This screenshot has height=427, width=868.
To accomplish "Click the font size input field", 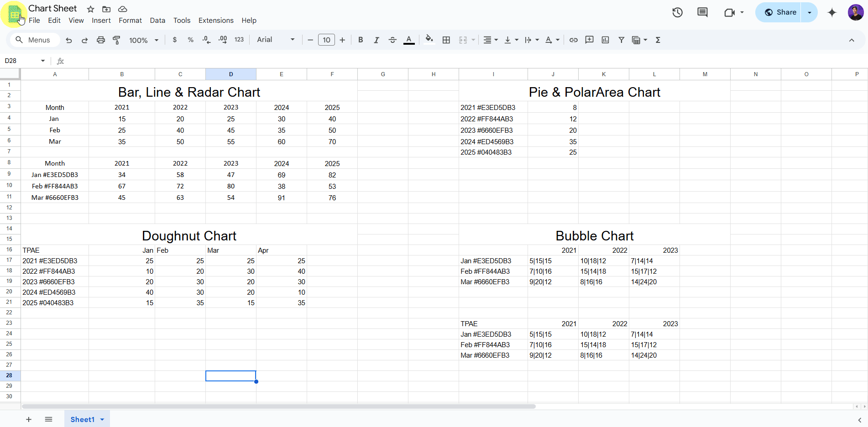I will coord(326,40).
